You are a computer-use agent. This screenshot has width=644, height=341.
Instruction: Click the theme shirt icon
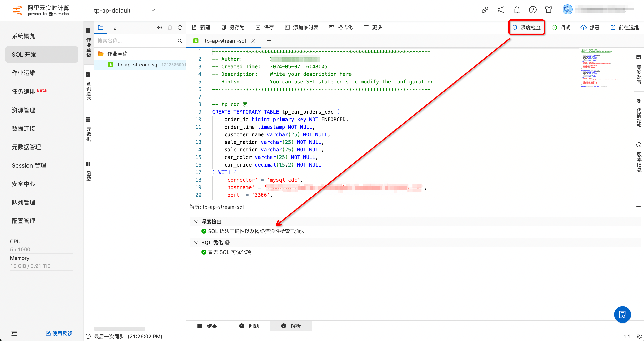click(549, 10)
